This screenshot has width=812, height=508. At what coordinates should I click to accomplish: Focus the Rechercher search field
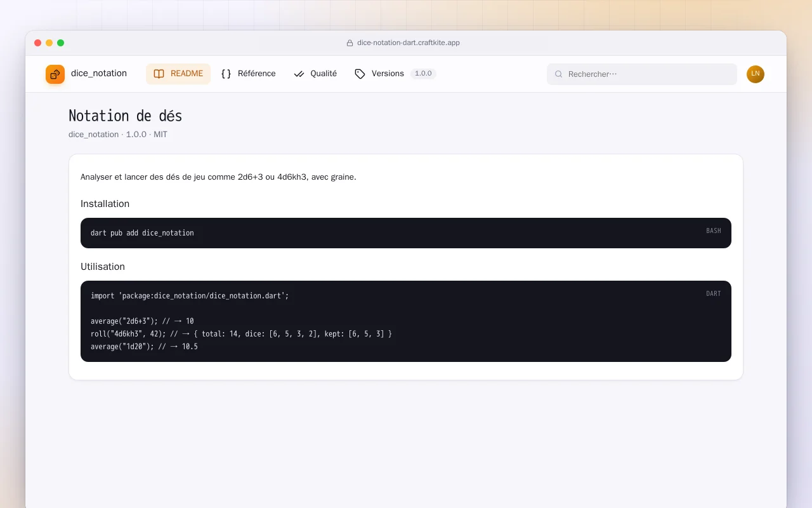point(642,74)
